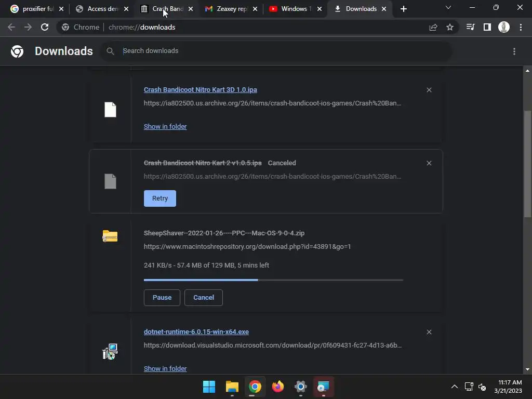The width and height of the screenshot is (532, 399).
Task: Open Crash Bandicoot Nitro Kart 3D 1.0.ipa link
Action: pyautogui.click(x=200, y=89)
